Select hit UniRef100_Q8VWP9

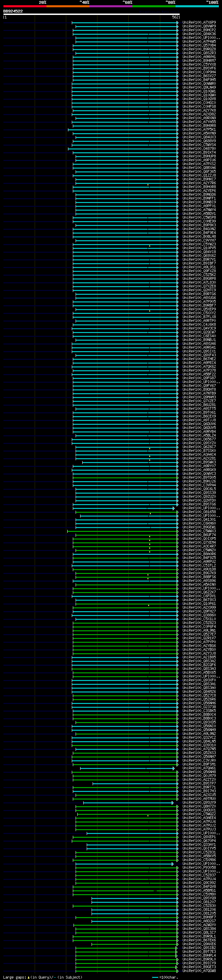[x=199, y=26]
